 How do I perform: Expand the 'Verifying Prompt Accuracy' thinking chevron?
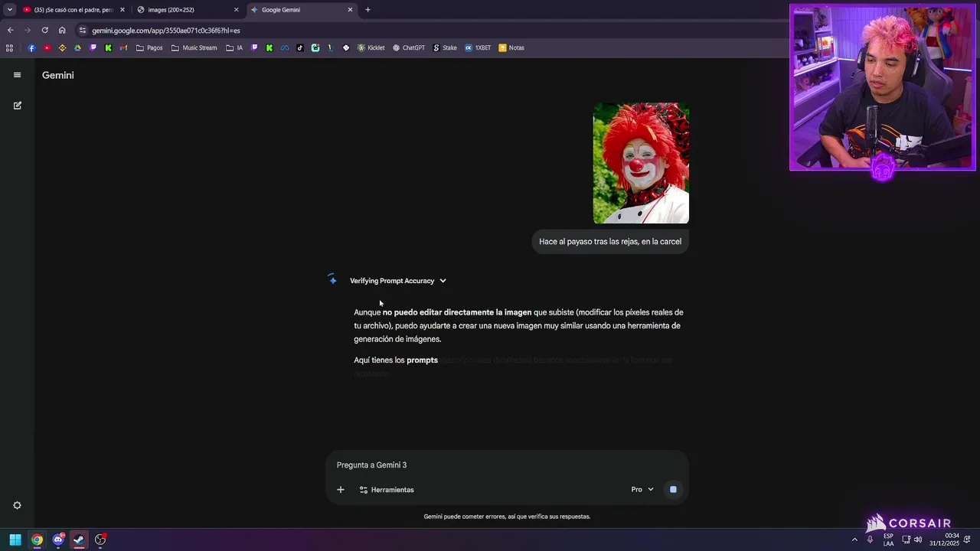[x=443, y=281]
